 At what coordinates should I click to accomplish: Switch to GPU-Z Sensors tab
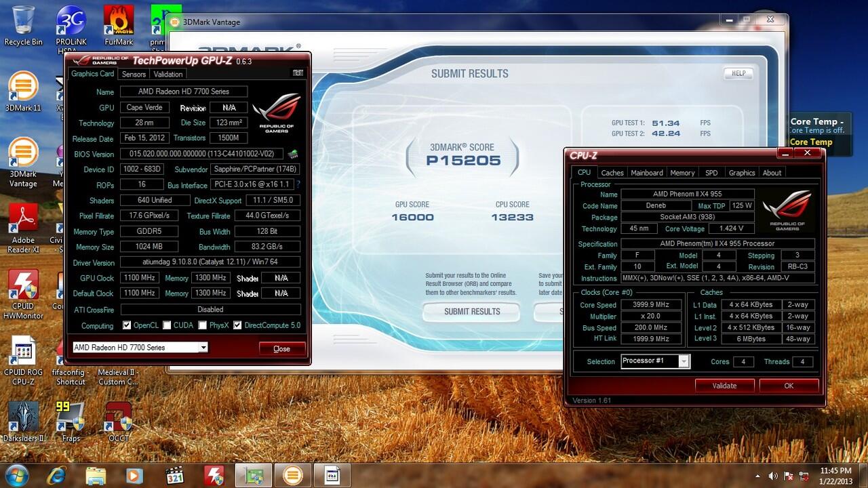pos(134,74)
